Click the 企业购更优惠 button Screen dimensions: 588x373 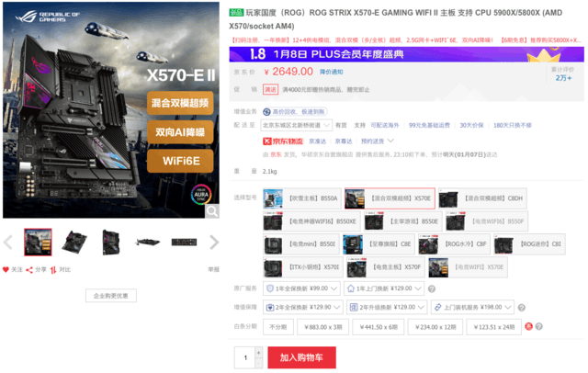pyautogui.click(x=110, y=296)
